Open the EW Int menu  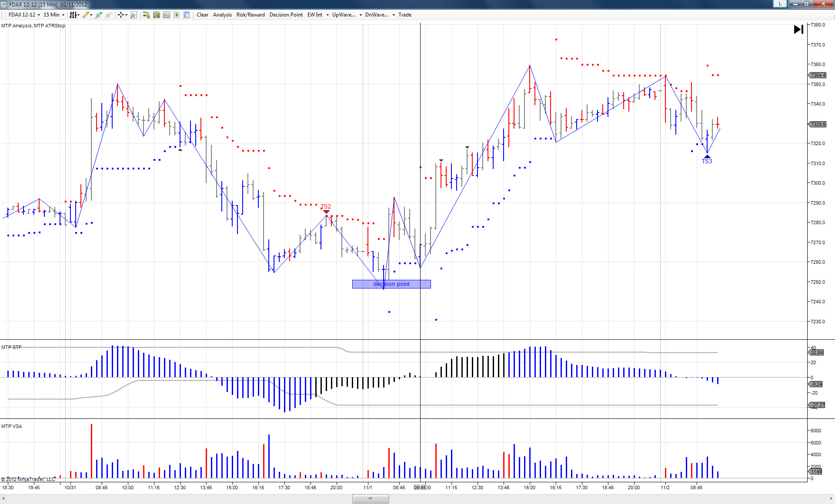(x=315, y=15)
